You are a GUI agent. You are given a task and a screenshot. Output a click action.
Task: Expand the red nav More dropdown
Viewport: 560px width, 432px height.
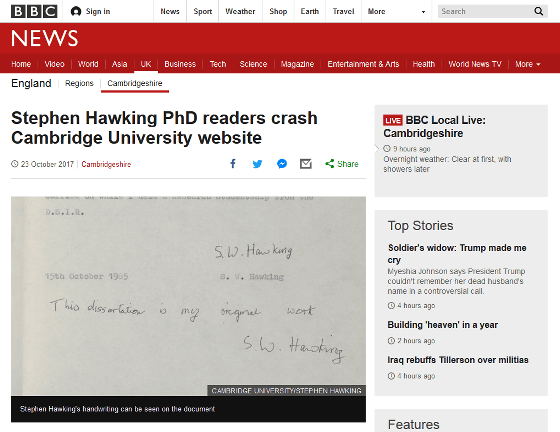point(528,64)
